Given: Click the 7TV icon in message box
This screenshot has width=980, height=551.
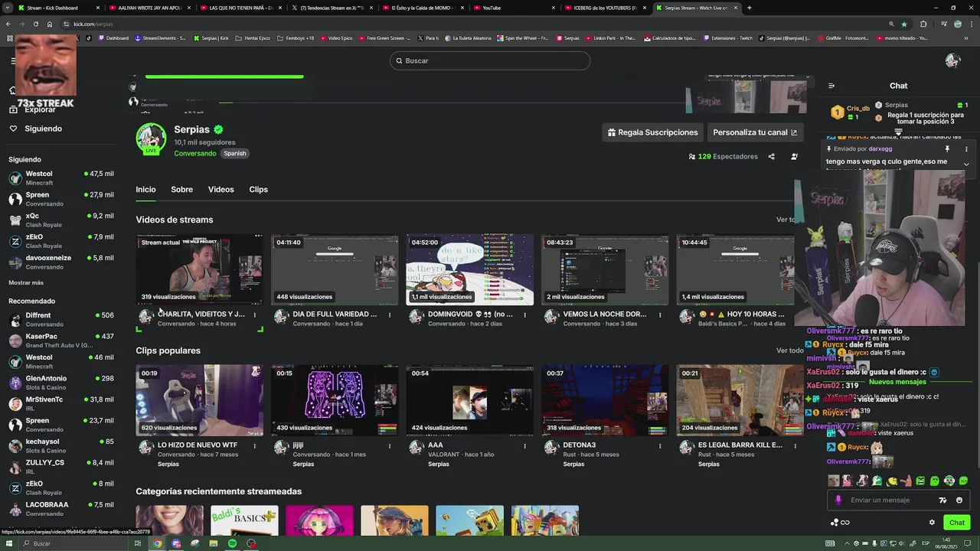Looking at the screenshot, I should click(x=942, y=500).
